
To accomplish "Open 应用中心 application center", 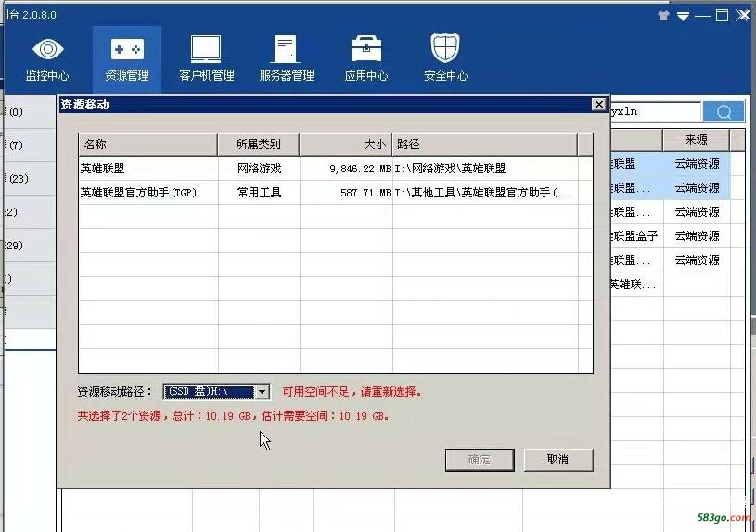I will click(x=366, y=58).
